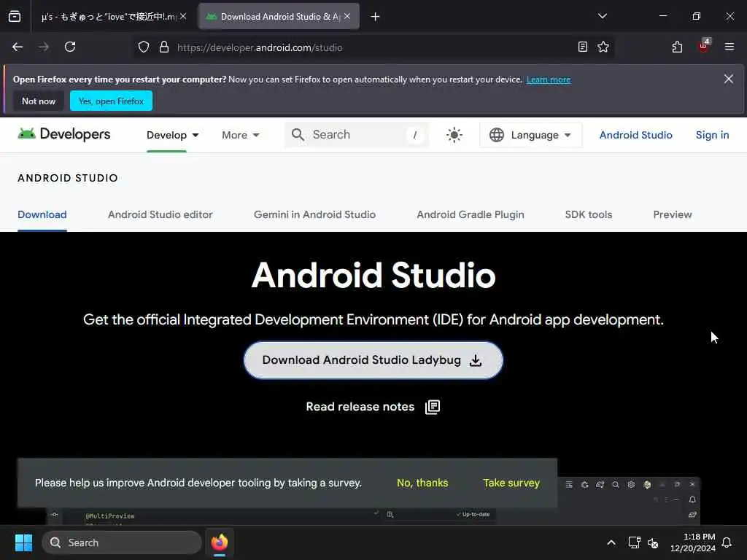Click the Not now button

pyautogui.click(x=39, y=101)
